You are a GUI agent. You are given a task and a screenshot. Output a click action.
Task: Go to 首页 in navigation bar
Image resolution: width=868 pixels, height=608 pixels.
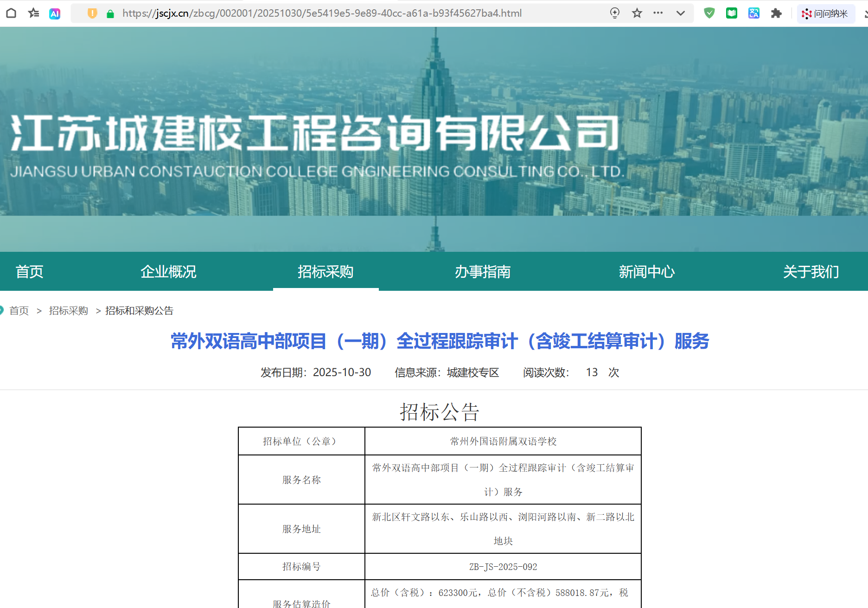pyautogui.click(x=29, y=271)
